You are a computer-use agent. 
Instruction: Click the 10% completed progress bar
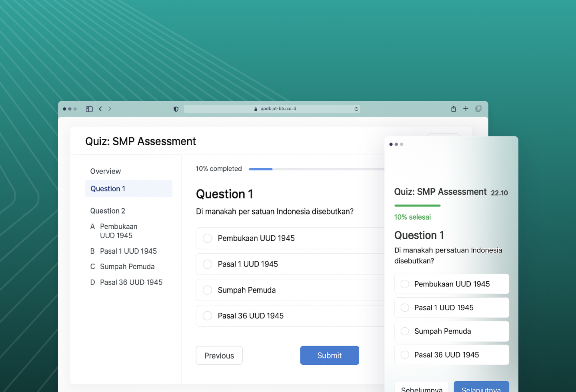pos(316,169)
